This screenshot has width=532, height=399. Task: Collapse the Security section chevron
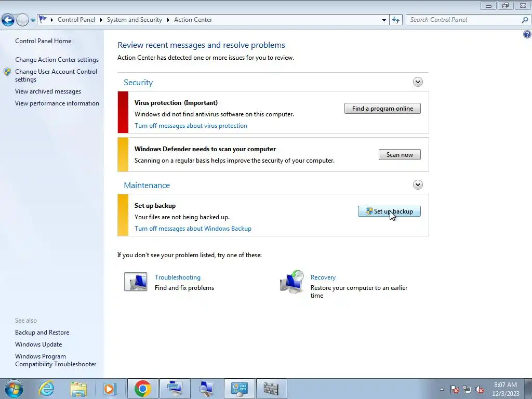[x=418, y=82]
